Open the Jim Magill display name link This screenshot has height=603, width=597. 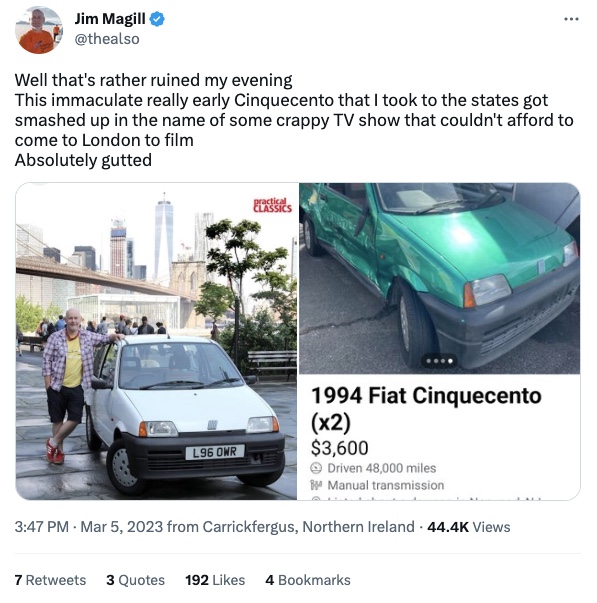(x=110, y=19)
